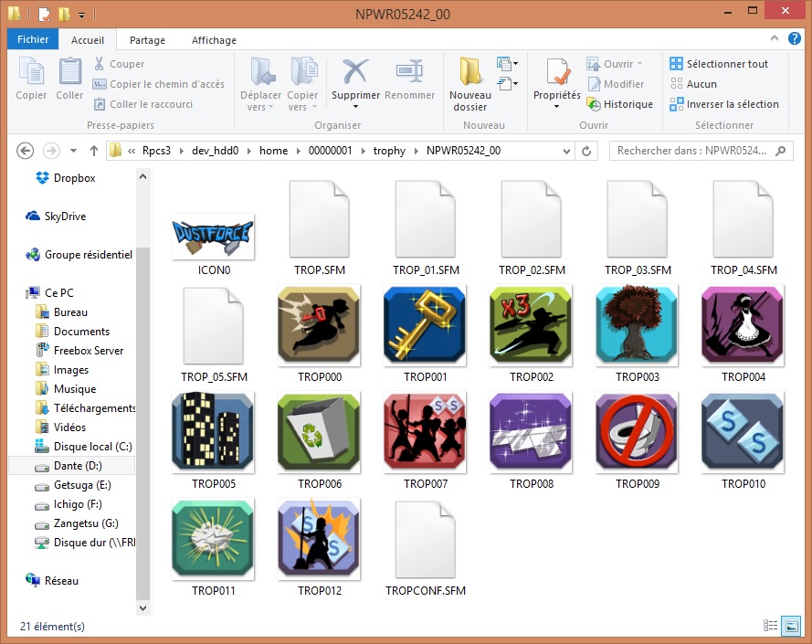This screenshot has width=812, height=644.
Task: Select Ce PC in the navigation pane
Action: 50,292
